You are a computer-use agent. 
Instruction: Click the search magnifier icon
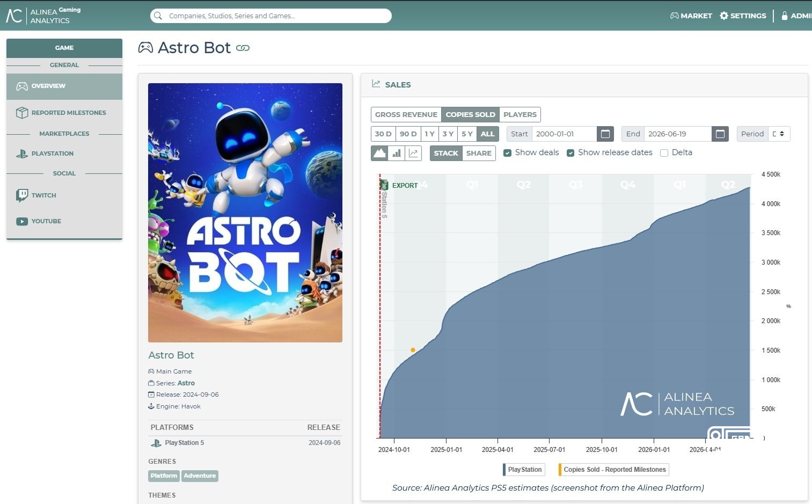[x=158, y=16]
